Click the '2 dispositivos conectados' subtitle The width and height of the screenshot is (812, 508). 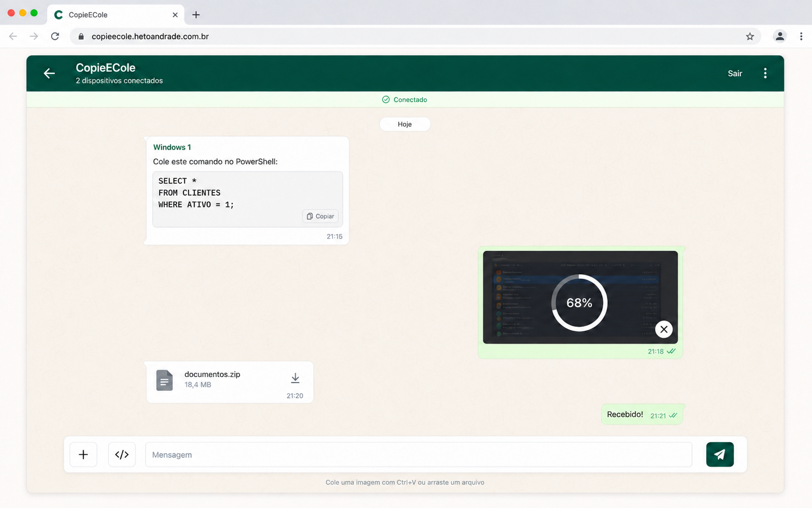pyautogui.click(x=119, y=80)
